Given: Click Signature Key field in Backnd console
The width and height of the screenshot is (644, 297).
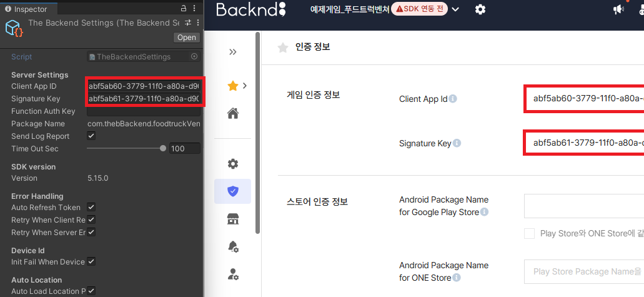Looking at the screenshot, I should 584,143.
